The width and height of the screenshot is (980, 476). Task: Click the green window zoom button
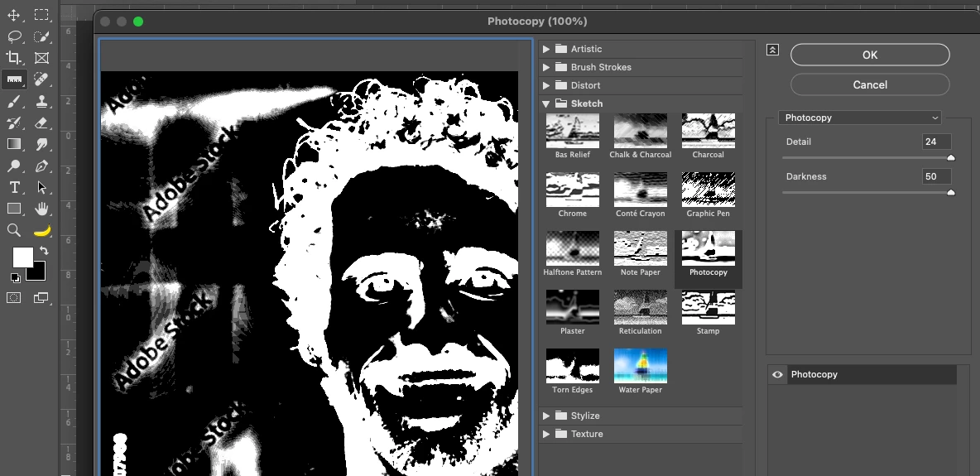click(138, 22)
